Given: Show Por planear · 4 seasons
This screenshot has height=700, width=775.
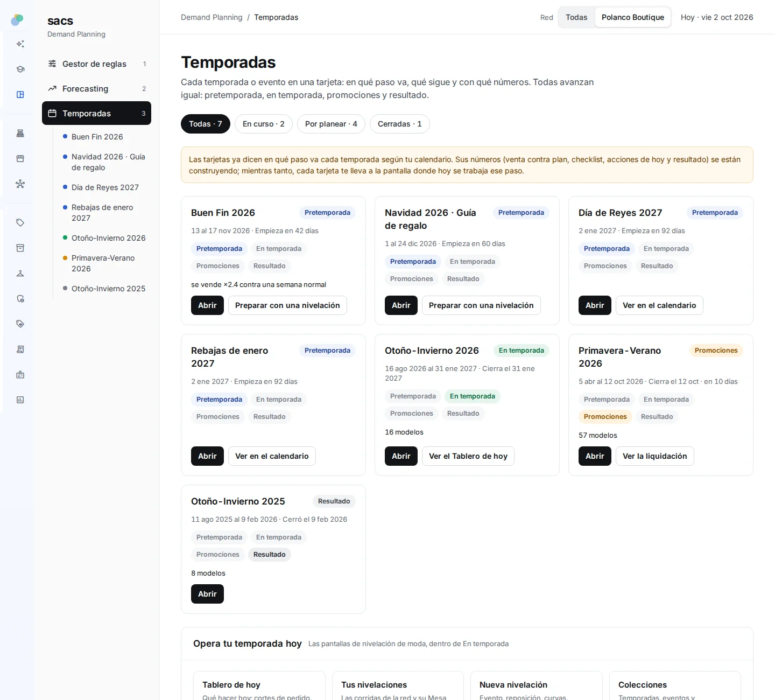Looking at the screenshot, I should (x=331, y=124).
